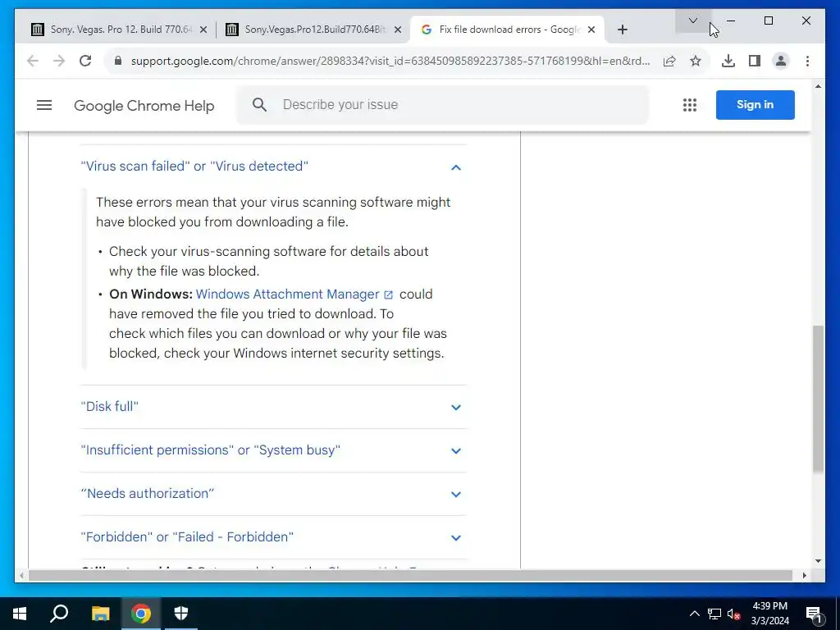Click the external-link icon beside Attachment Manager
Image resolution: width=840 pixels, height=630 pixels.
[388, 294]
